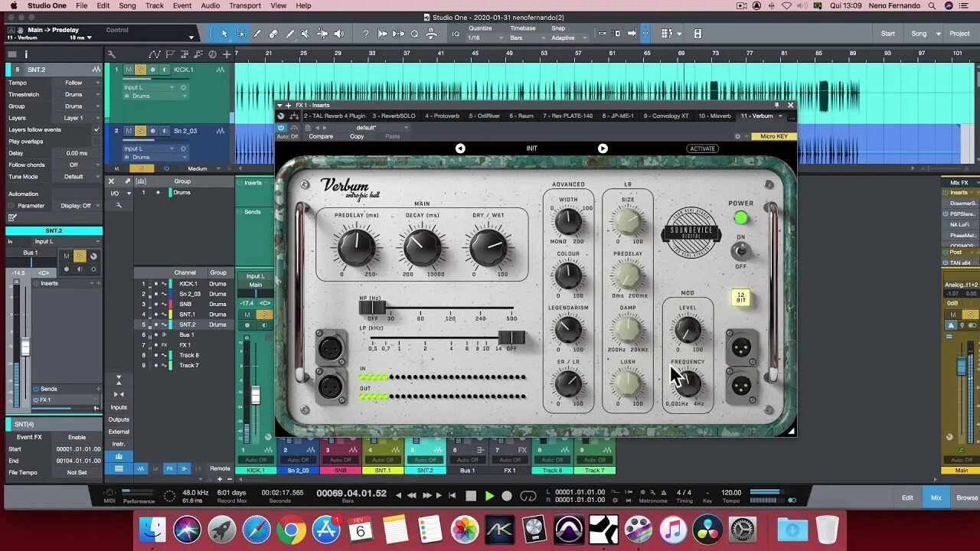Click the LP (kHz) filter slider handle
Screen dimensions: 980x551
(511, 337)
